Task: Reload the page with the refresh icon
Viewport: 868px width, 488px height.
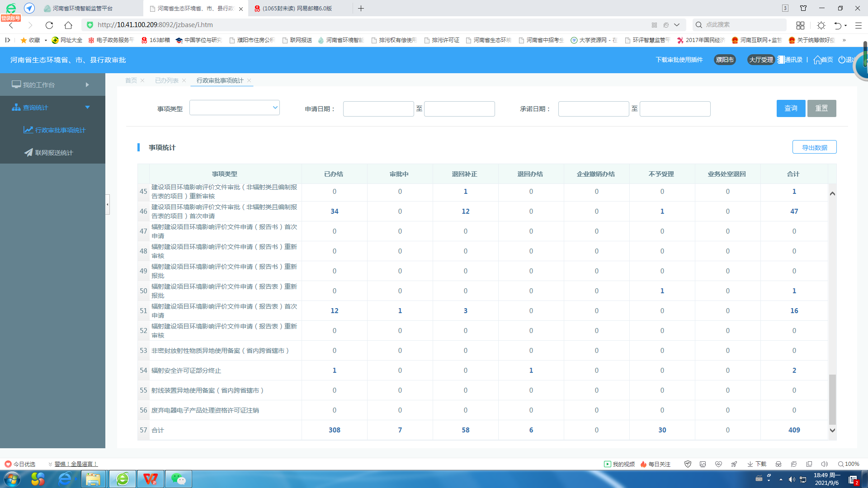Action: [x=49, y=25]
